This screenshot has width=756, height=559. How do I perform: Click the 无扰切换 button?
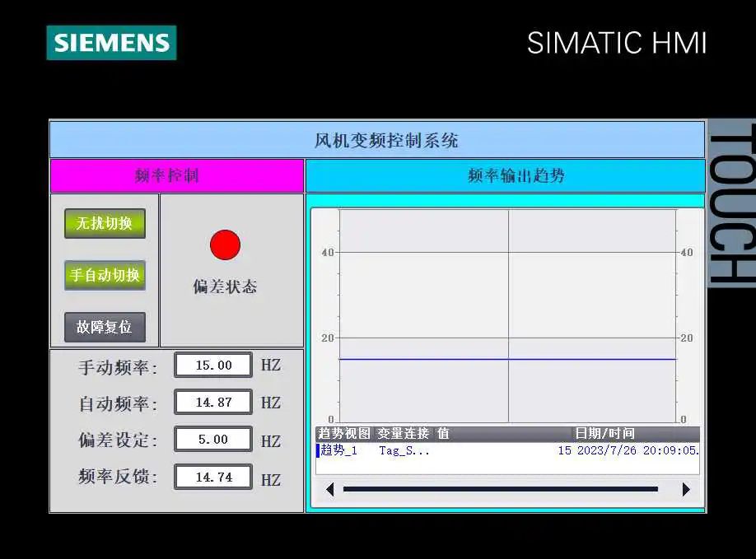(105, 223)
